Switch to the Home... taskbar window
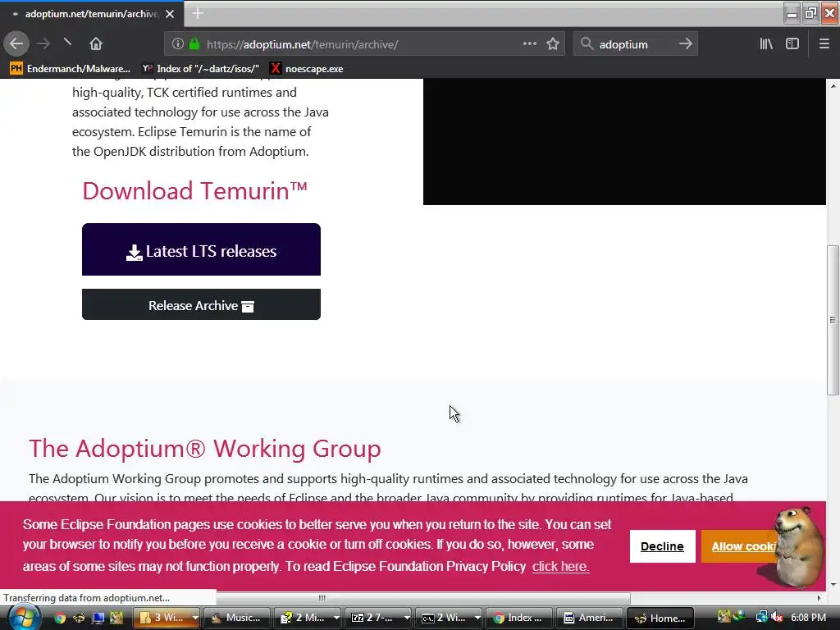 [660, 618]
